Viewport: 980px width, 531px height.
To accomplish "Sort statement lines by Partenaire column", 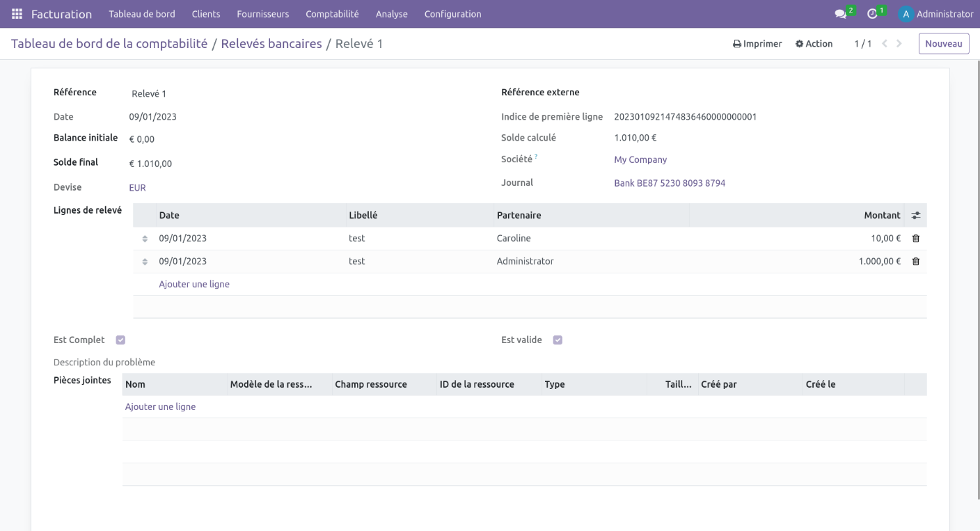I will (x=590, y=215).
